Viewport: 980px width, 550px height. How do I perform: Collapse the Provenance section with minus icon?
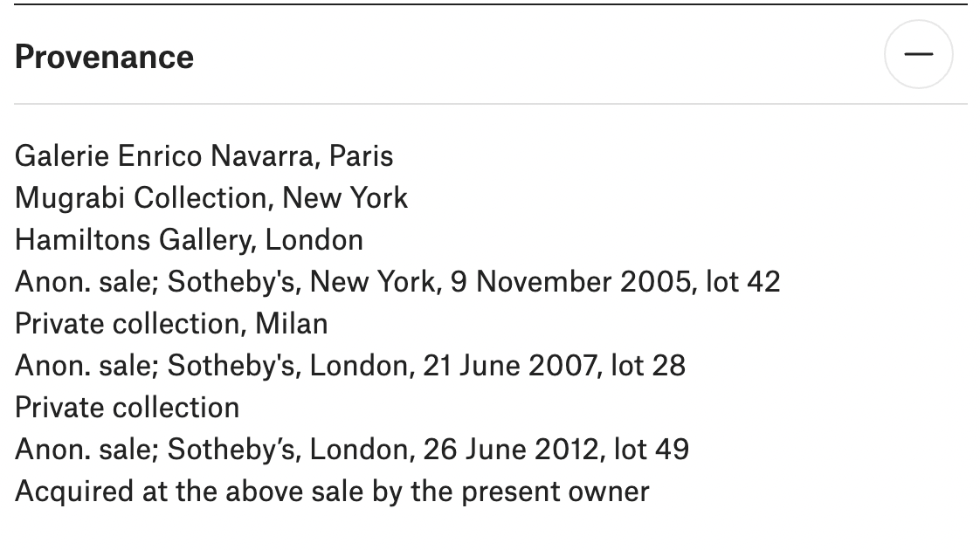coord(918,54)
